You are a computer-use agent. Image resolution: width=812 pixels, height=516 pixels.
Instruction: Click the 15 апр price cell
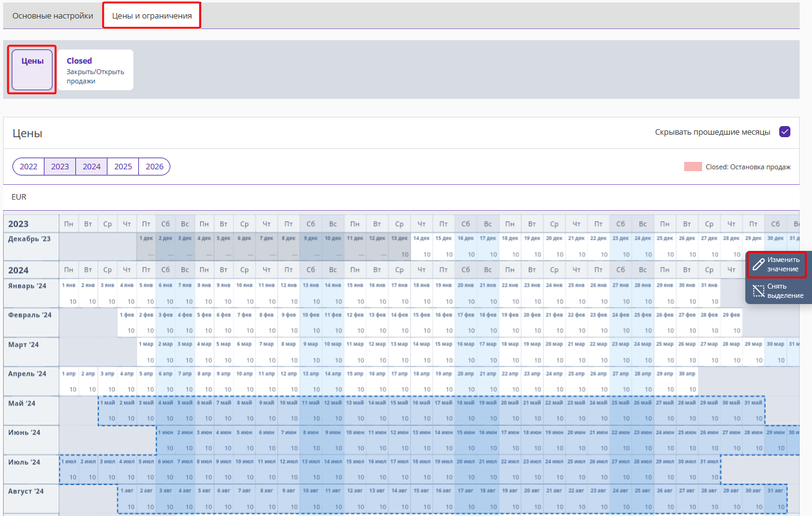(x=355, y=381)
